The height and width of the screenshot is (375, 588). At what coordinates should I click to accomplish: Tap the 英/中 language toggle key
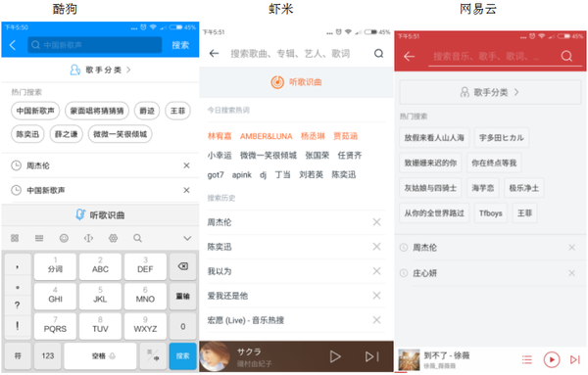[x=153, y=355]
